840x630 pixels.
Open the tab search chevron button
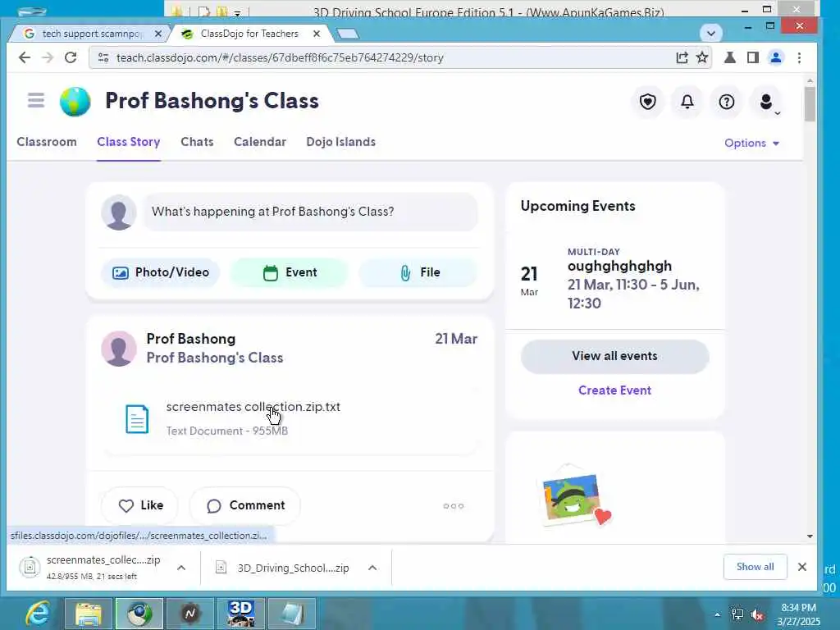click(711, 33)
